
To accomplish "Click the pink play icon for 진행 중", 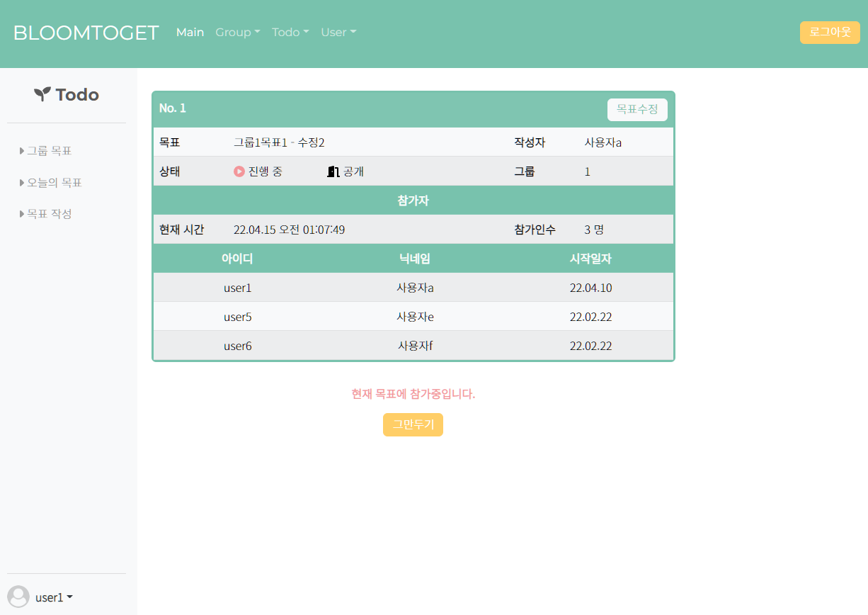I will [239, 171].
